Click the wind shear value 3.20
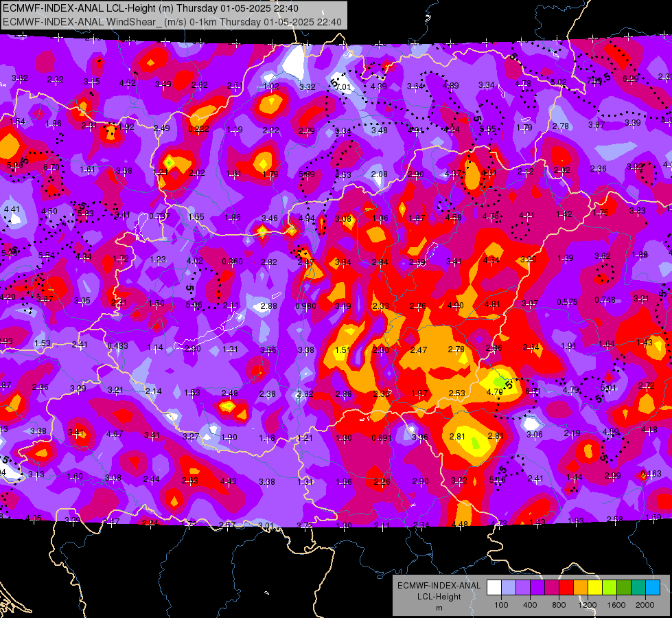The width and height of the screenshot is (672, 618). 528,259
